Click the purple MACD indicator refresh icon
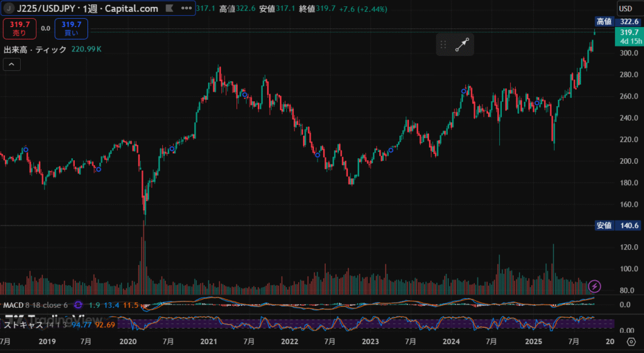Viewport: 644px width, 353px height. (x=79, y=305)
